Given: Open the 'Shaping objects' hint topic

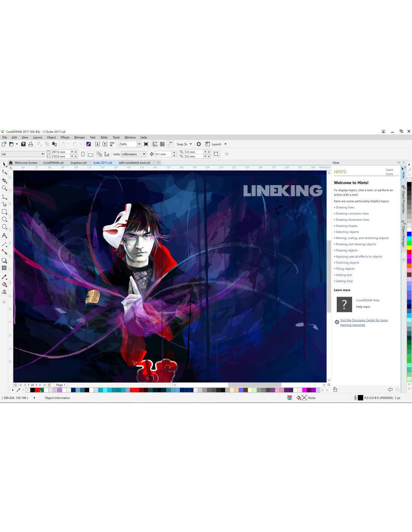Looking at the screenshot, I should point(346,251).
